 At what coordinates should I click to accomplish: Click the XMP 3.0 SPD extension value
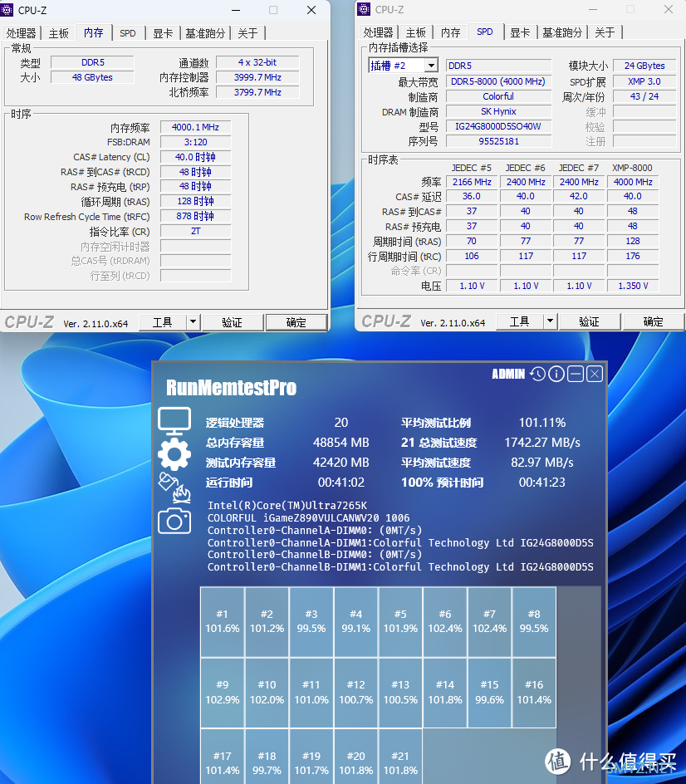(x=644, y=81)
